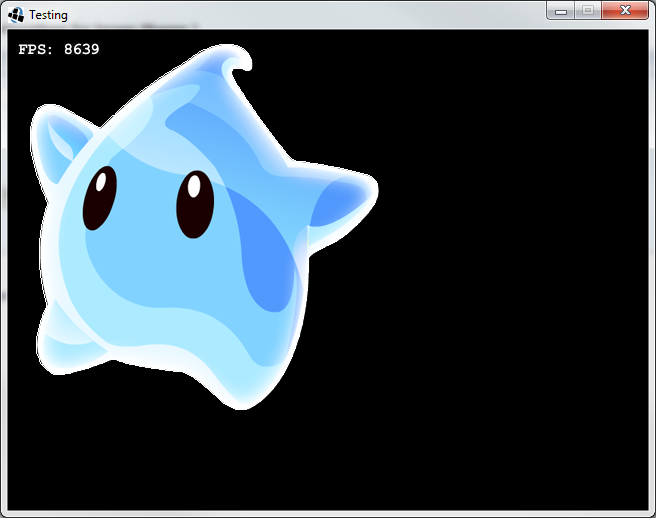The width and height of the screenshot is (656, 518).
Task: Click the FPS: 8639 counter text
Action: (x=59, y=49)
